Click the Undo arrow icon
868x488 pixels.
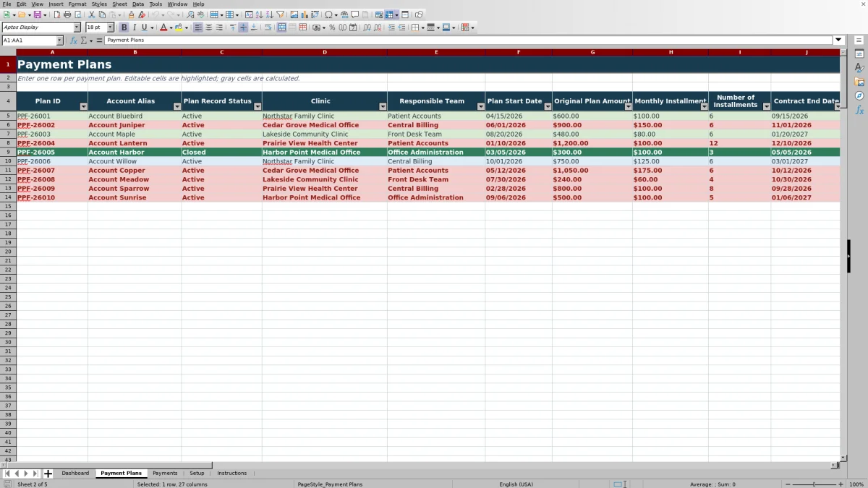pyautogui.click(x=156, y=14)
